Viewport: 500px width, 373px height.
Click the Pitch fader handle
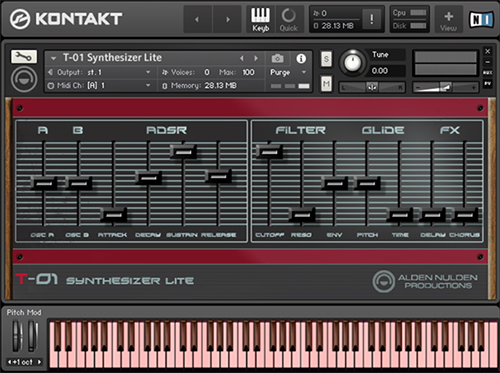(367, 183)
